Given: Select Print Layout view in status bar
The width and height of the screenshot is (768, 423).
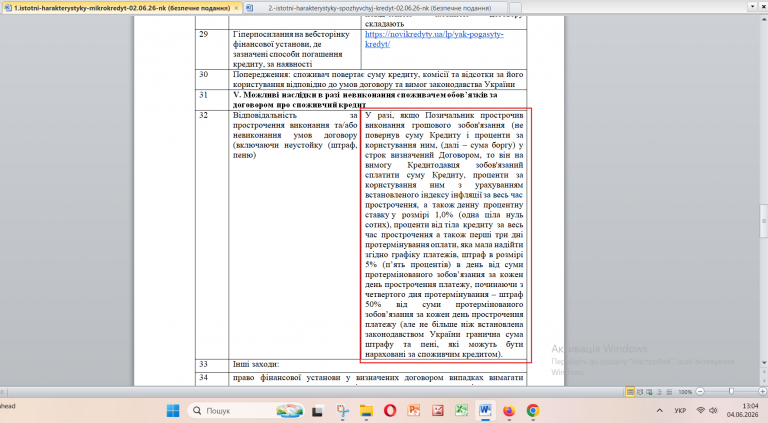Looking at the screenshot, I should [x=630, y=392].
